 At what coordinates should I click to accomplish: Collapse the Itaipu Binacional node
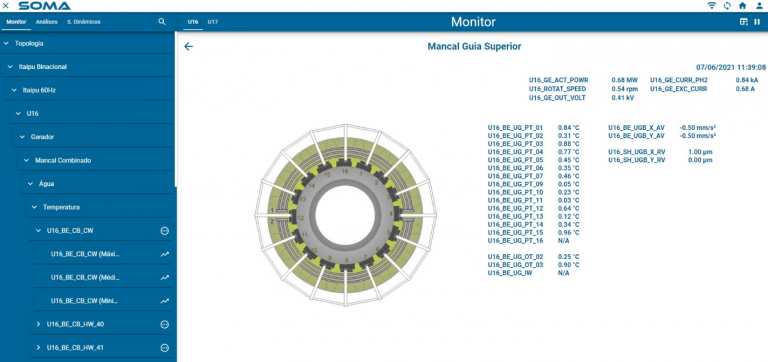[x=10, y=67]
